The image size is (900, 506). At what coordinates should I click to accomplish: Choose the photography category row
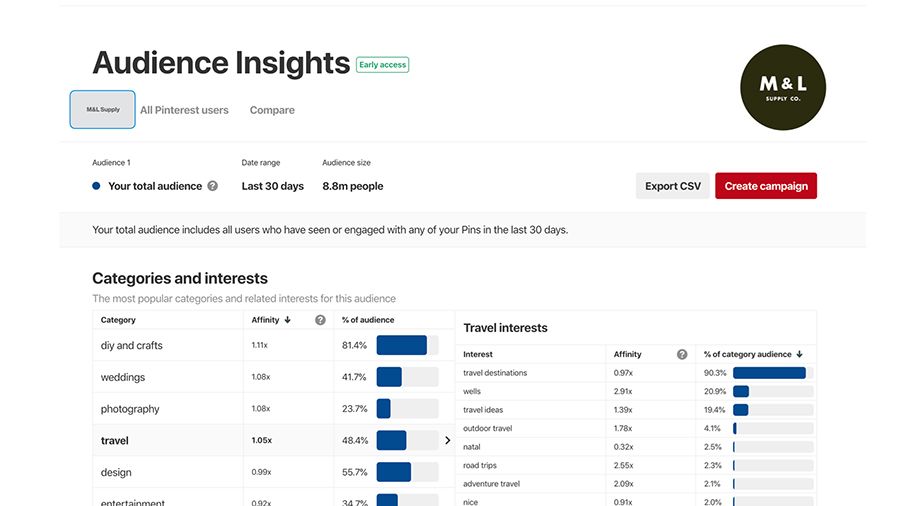click(130, 409)
